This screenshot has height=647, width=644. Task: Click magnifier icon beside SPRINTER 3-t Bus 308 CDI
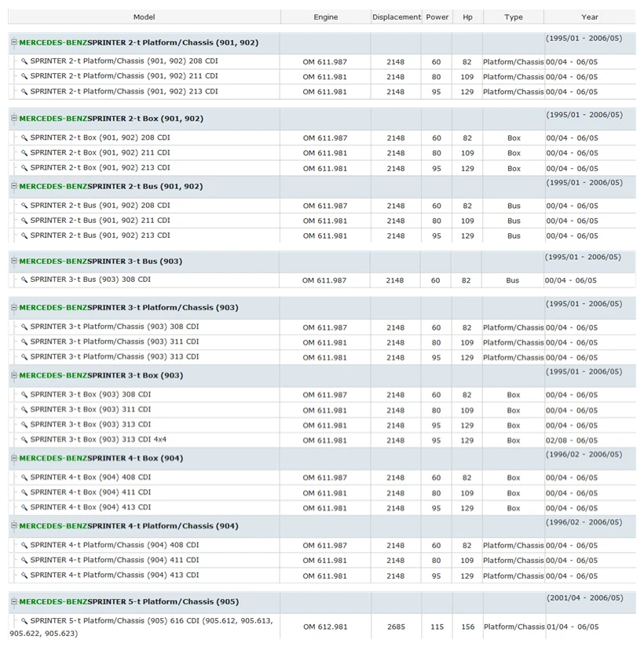[24, 280]
